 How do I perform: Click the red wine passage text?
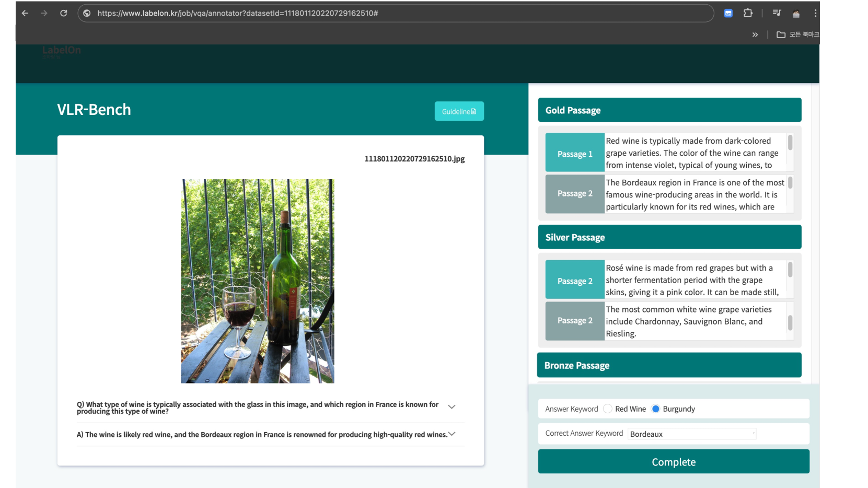click(695, 153)
